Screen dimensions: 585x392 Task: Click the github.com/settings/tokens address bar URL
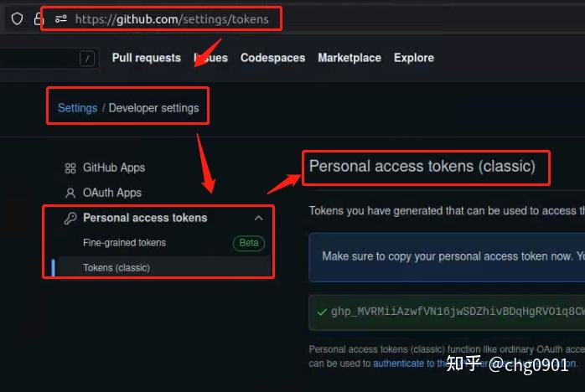tap(172, 19)
